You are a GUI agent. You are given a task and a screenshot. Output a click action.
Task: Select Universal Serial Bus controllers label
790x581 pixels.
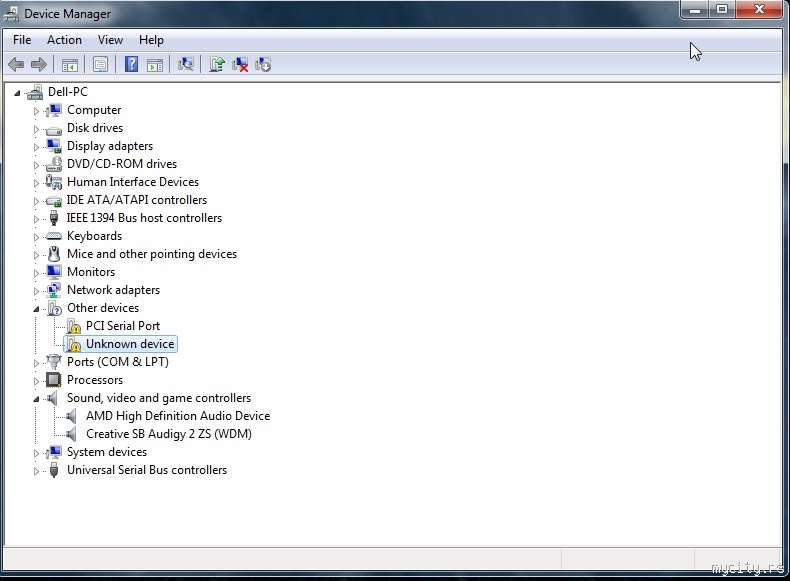pyautogui.click(x=147, y=470)
